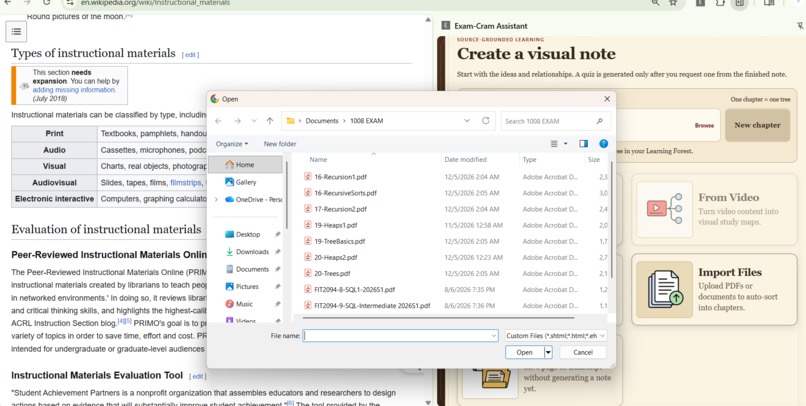Click New chapter in Exam-Cram Assistant

tap(757, 125)
